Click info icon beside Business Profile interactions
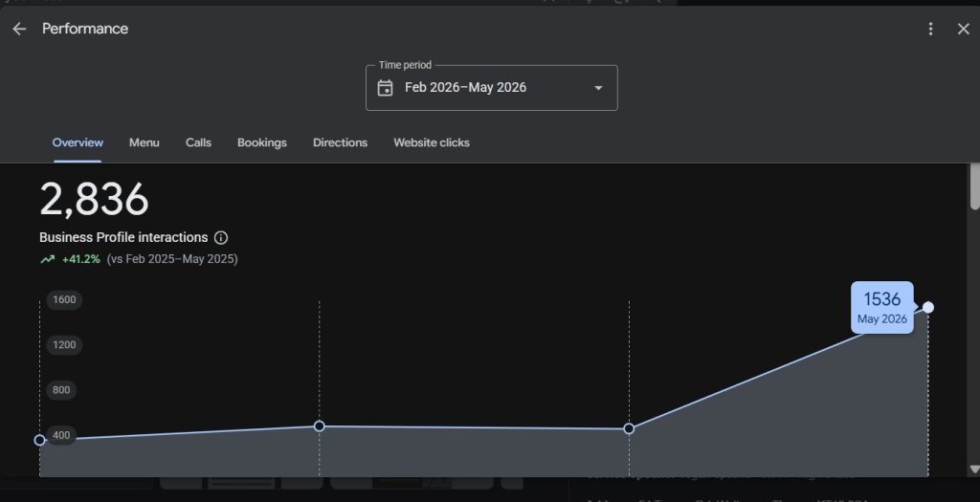 pos(221,238)
